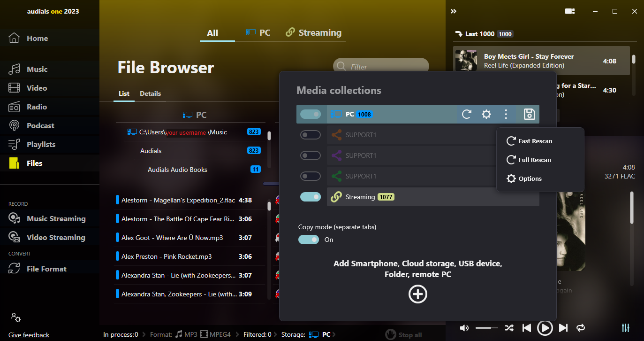Click the player layout view icon
This screenshot has width=644, height=341.
pos(570,11)
